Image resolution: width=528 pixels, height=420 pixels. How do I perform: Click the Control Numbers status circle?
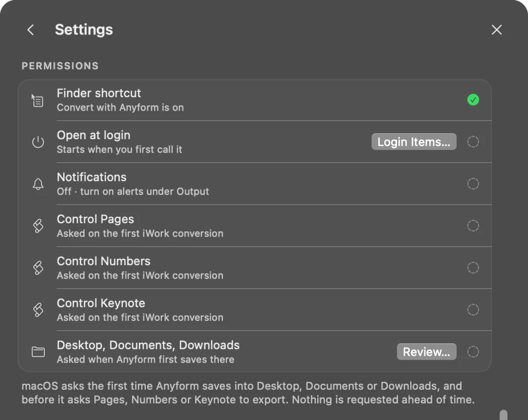click(x=473, y=268)
